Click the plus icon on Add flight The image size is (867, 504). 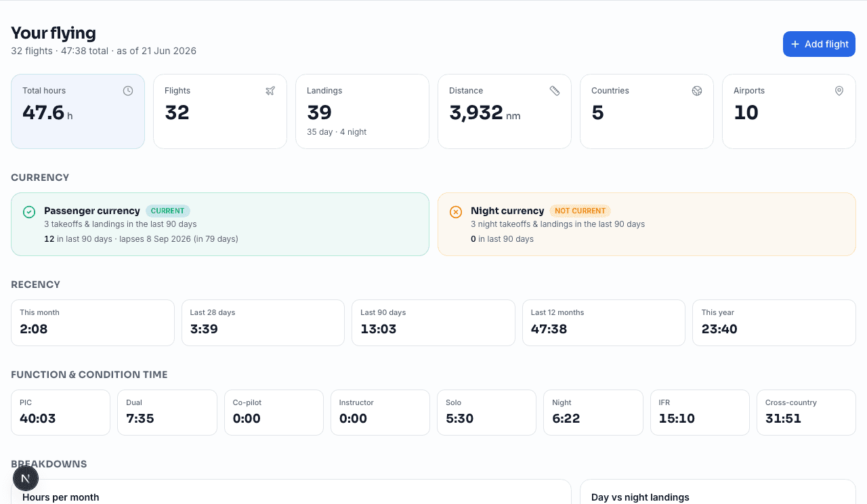[795, 44]
